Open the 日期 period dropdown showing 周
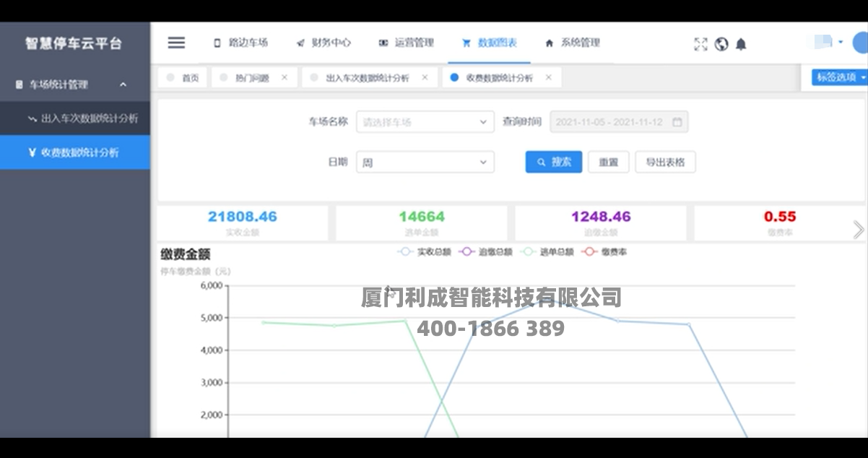This screenshot has width=868, height=458. (425, 163)
